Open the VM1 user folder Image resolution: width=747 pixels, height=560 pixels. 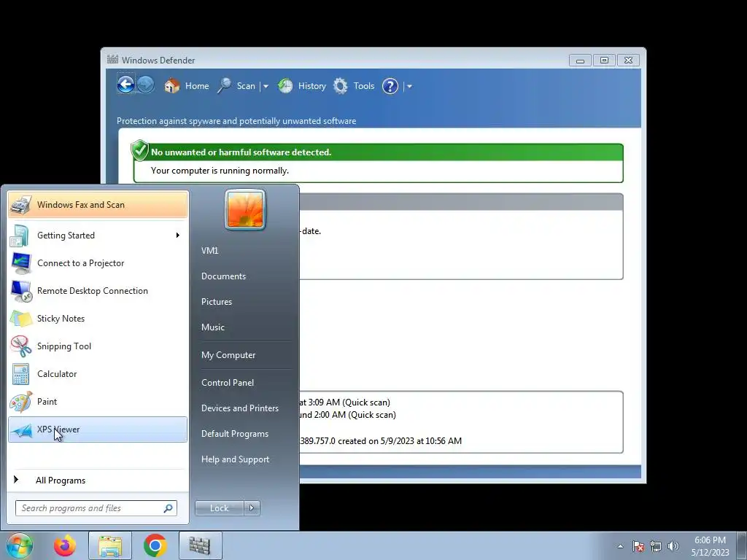point(209,251)
